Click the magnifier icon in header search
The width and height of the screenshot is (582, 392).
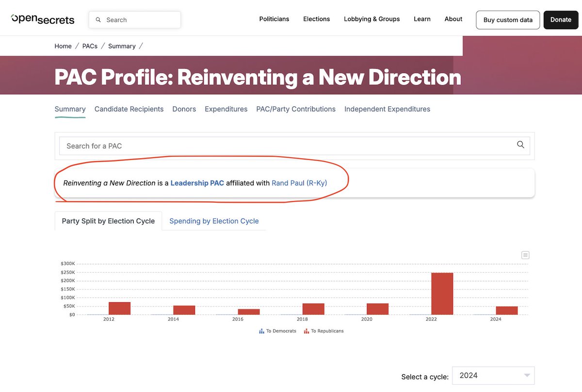tap(98, 20)
